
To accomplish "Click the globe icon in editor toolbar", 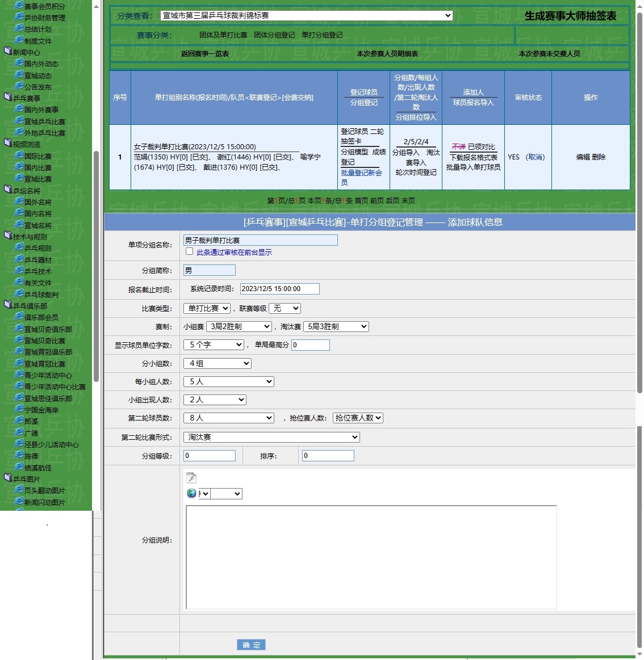I will (191, 493).
